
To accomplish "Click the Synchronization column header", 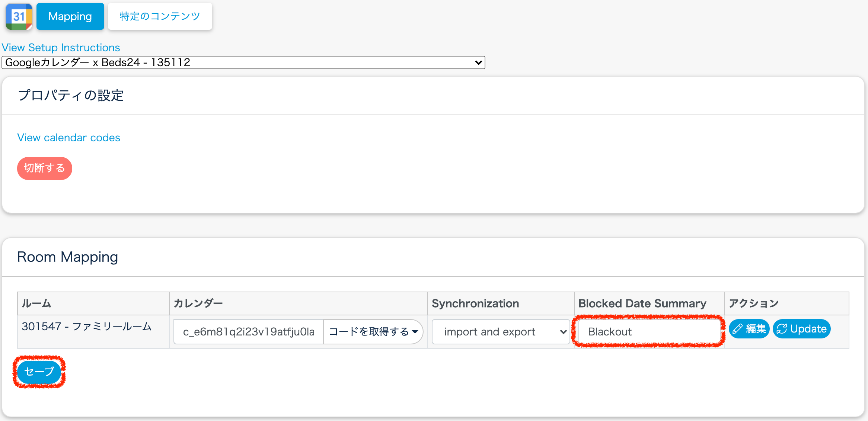I will tap(475, 303).
